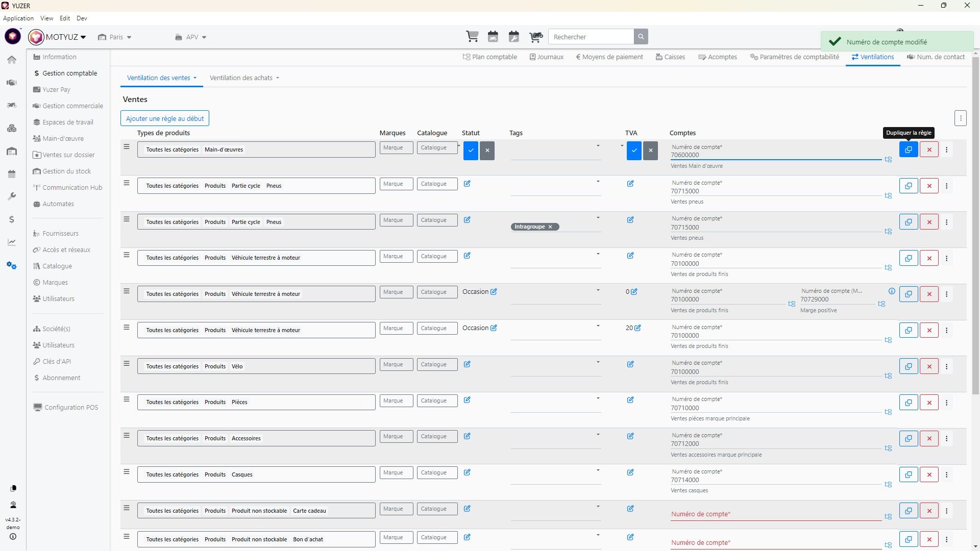This screenshot has width=980, height=551.
Task: Cancel TVA edit on first rule
Action: tap(650, 151)
